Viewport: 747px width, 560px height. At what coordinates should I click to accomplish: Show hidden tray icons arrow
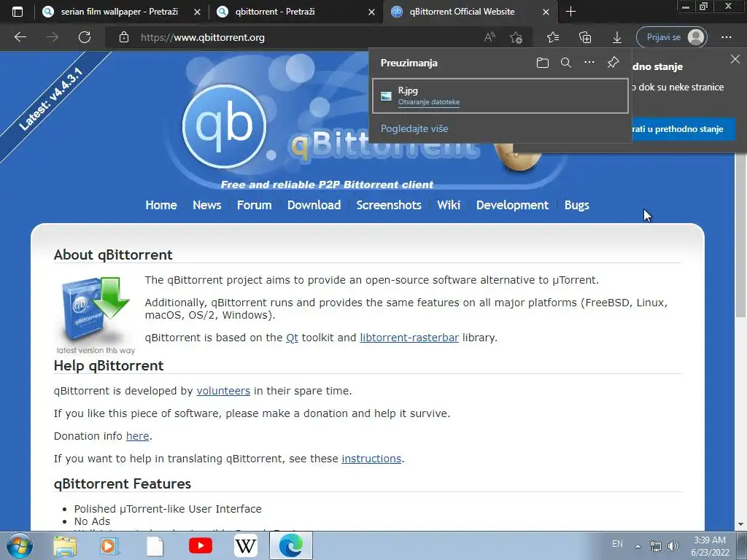click(x=638, y=546)
